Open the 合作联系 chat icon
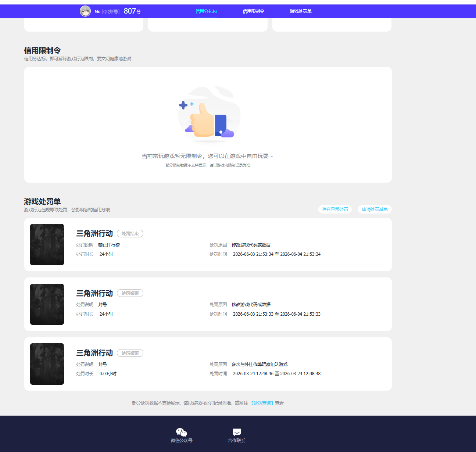Viewport: 476px width, 452px height. [237, 432]
